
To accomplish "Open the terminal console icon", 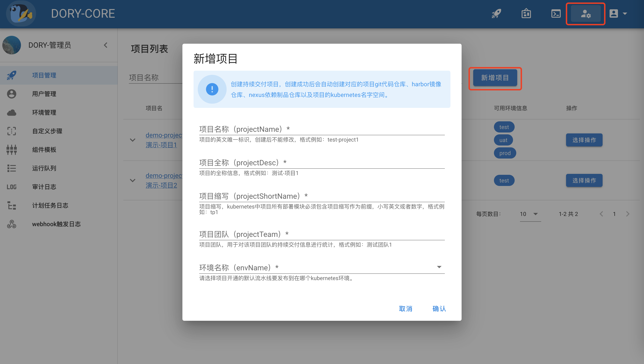I will 556,13.
